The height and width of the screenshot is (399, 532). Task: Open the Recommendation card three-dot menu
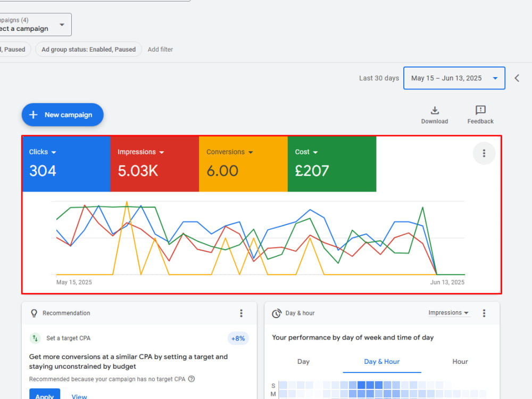coord(241,313)
